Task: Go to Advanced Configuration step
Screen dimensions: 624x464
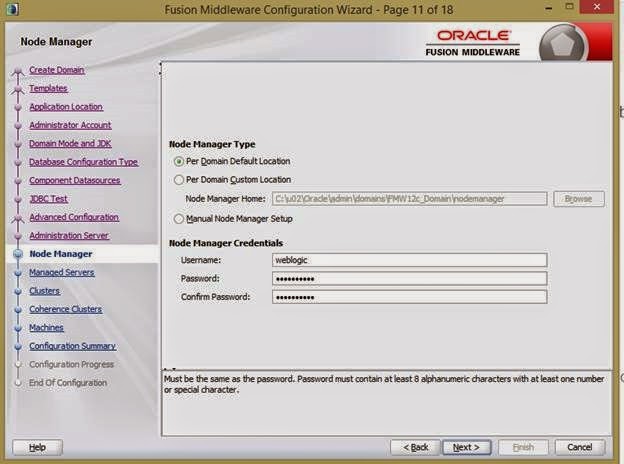Action: (x=74, y=217)
